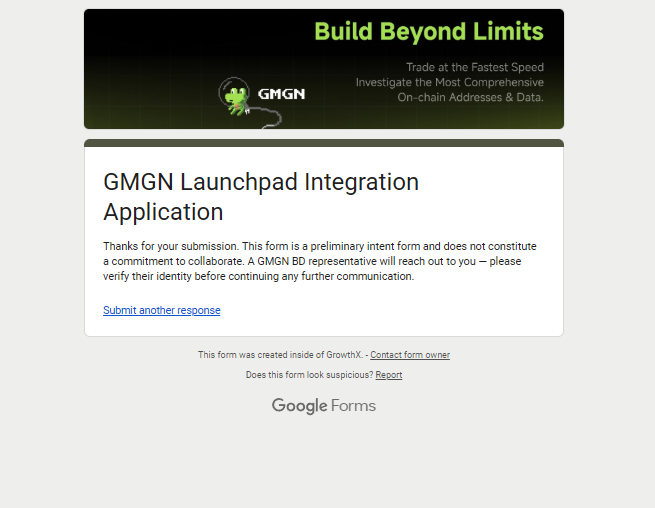Click 'Investigate the Most Comprehensive' banner line
The image size is (655, 508).
coord(450,82)
